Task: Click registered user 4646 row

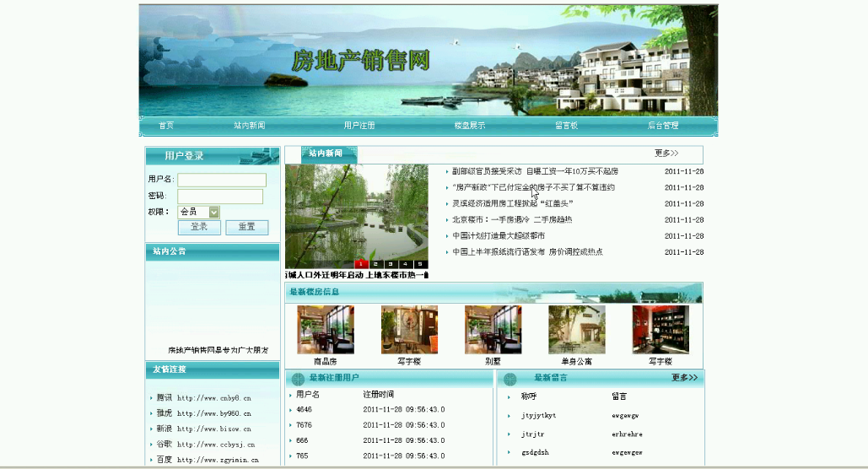Action: point(370,410)
